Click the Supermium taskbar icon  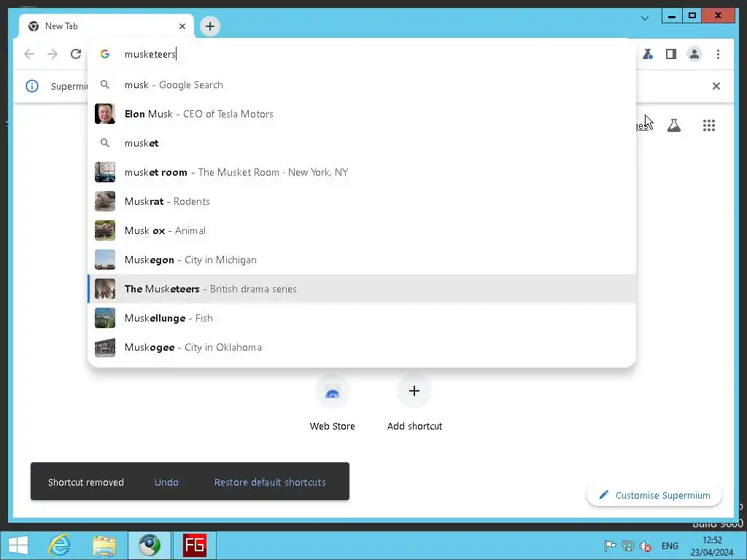click(149, 545)
